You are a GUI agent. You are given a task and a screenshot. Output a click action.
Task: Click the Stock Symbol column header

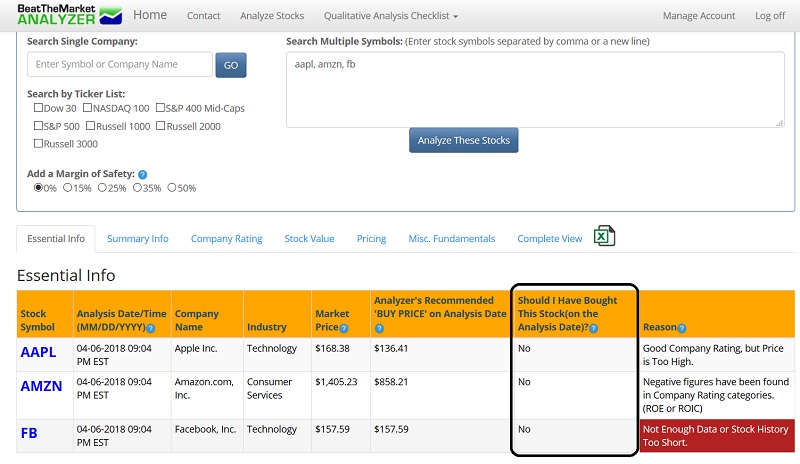tap(45, 314)
